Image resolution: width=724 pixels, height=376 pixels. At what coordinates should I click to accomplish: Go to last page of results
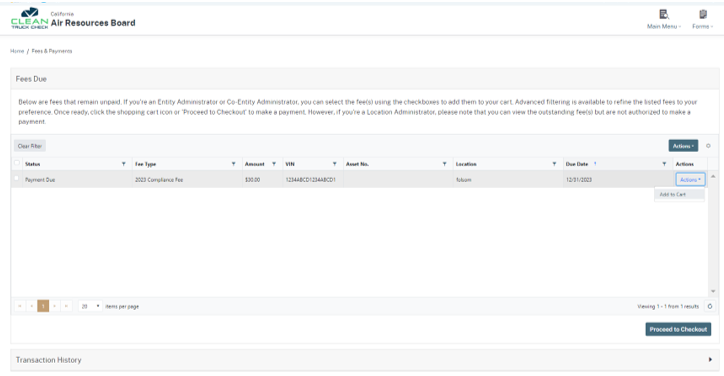click(x=66, y=306)
